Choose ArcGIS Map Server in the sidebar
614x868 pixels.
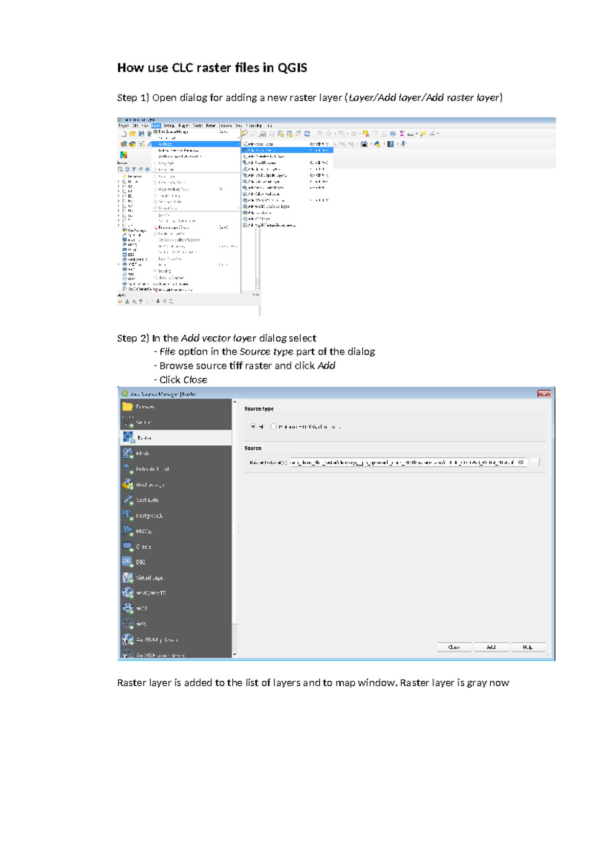click(176, 640)
